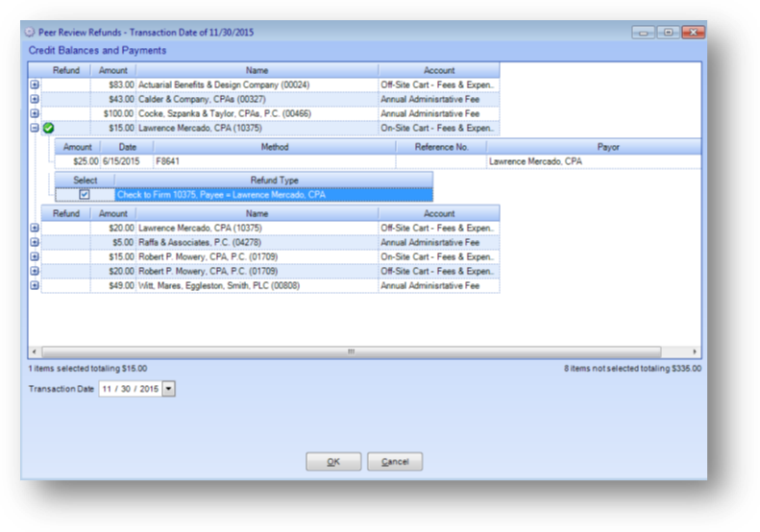Click the 6/15/2015 date cell
Screen dimensions: 760x532
(x=128, y=161)
